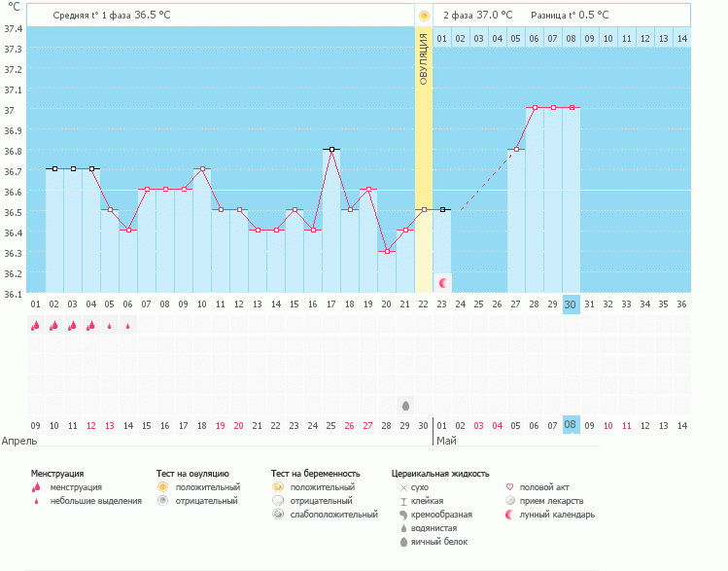
Task: Click the moon calendar legend icon
Action: click(x=509, y=515)
